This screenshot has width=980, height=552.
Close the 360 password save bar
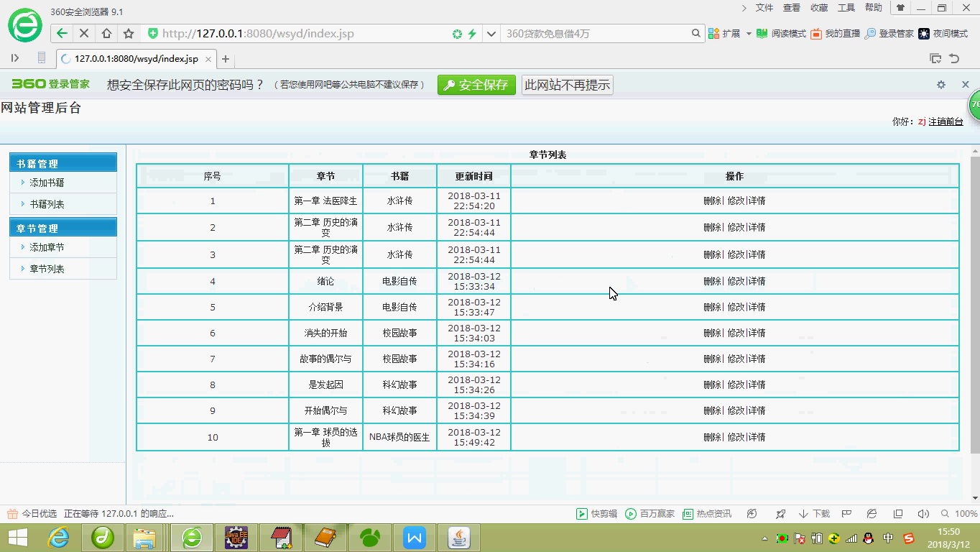[x=965, y=84]
